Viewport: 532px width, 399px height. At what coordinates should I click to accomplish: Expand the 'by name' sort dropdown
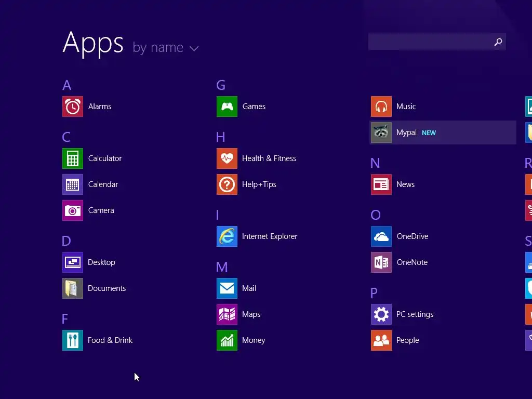pos(166,47)
